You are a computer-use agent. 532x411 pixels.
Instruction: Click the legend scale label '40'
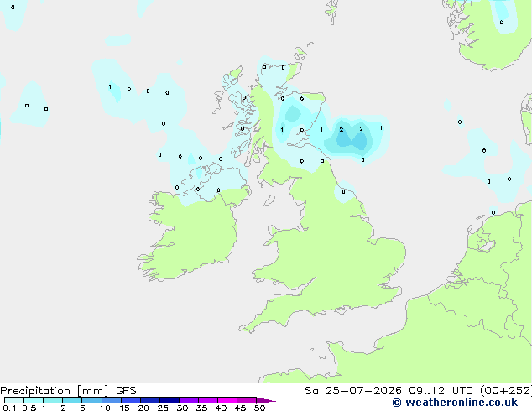click(221, 408)
